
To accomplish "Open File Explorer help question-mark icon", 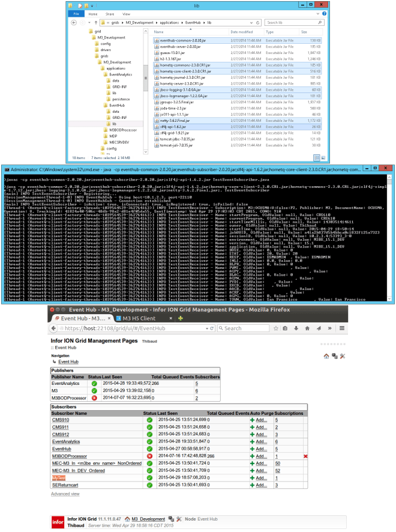I will [x=324, y=14].
